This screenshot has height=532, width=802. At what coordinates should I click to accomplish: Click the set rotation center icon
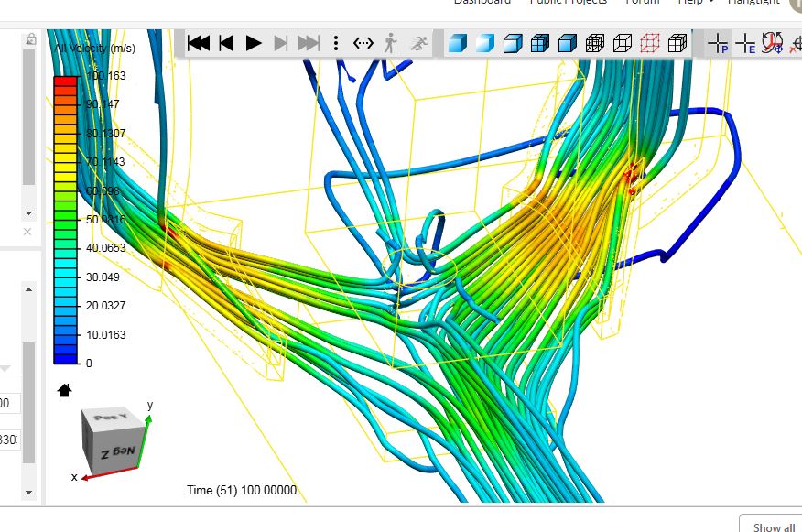coord(772,42)
